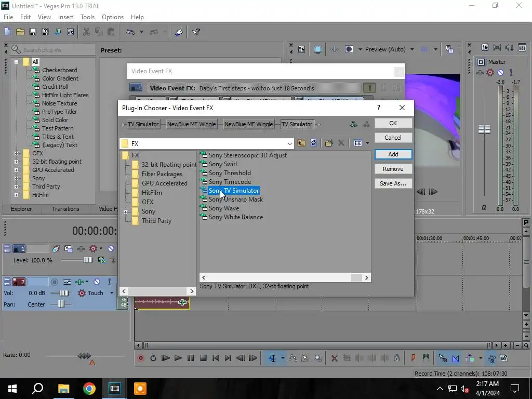Select the Normal Edit tool icon

point(272,358)
